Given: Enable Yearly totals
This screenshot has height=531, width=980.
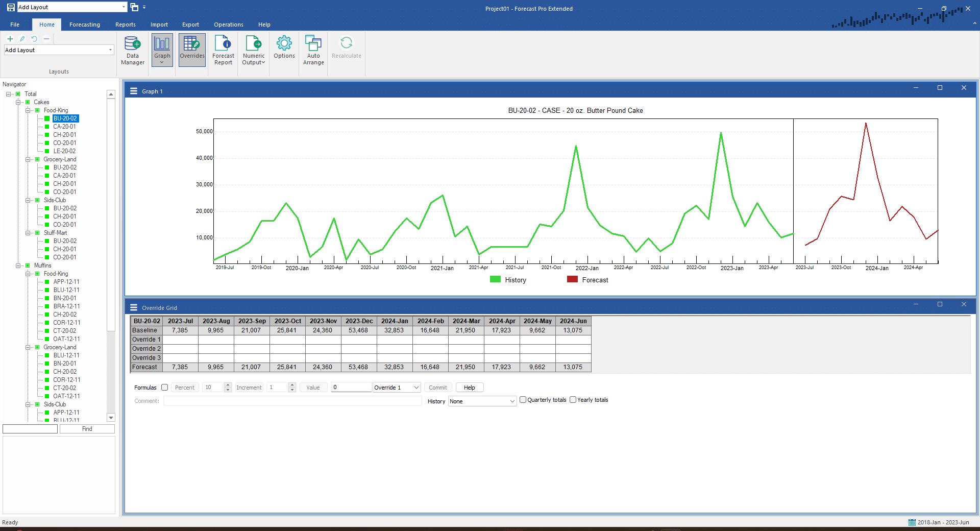Looking at the screenshot, I should coord(573,400).
